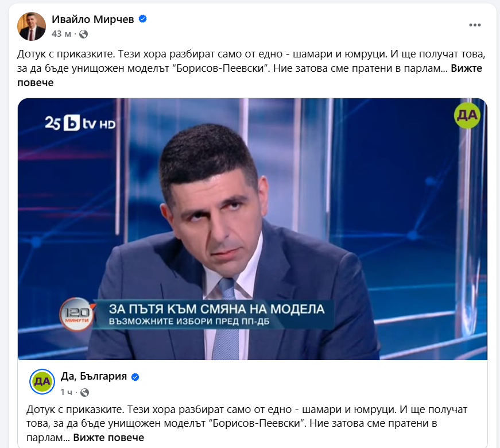
Task: Click the blue verified badge beside Ивайло Мирчев
Action: pyautogui.click(x=142, y=19)
